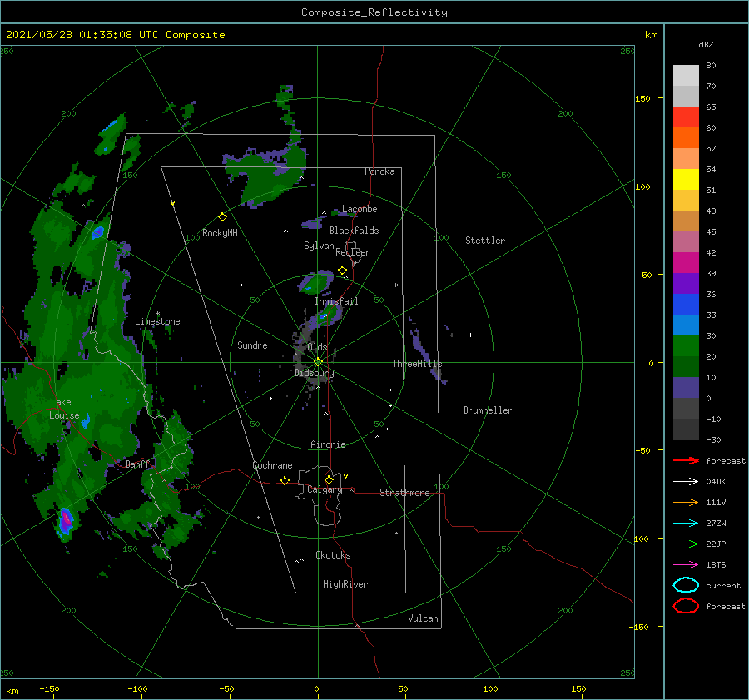The width and height of the screenshot is (749, 700).
Task: Click the yellow diamond marker near RedDeer
Action: (x=342, y=271)
